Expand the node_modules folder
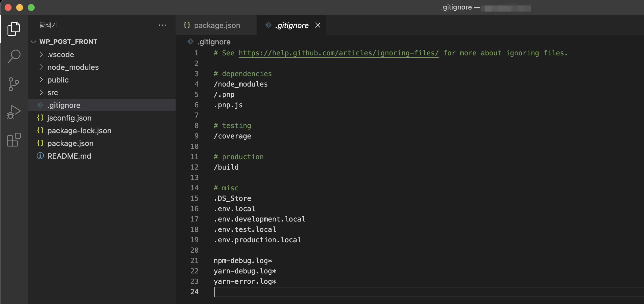This screenshot has width=644, height=304. (x=41, y=67)
